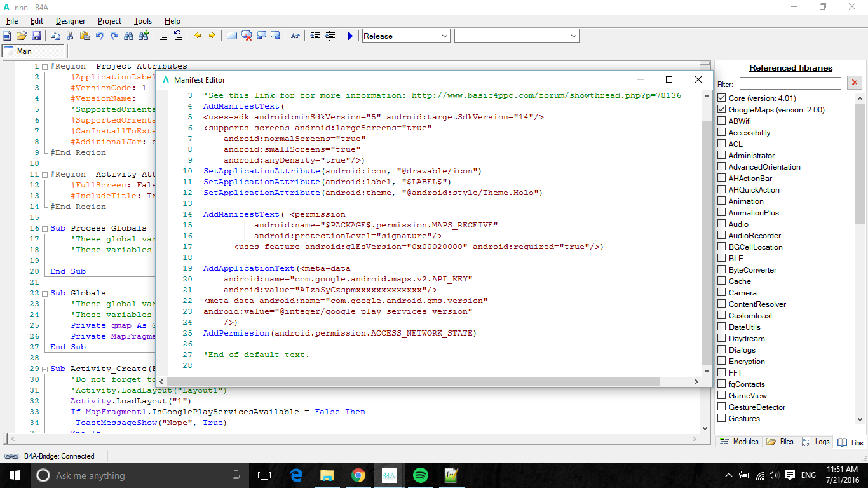Run the project with blue play arrow
Viewport: 868px width, 488px height.
coord(349,36)
